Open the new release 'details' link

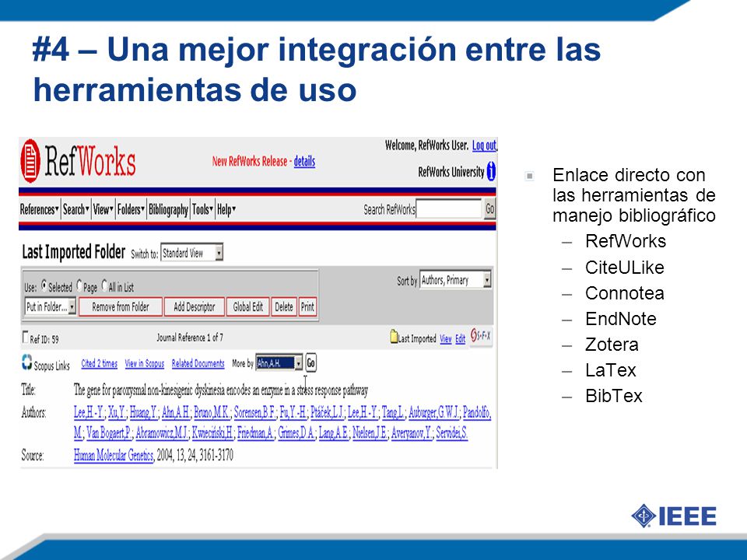tap(304, 162)
